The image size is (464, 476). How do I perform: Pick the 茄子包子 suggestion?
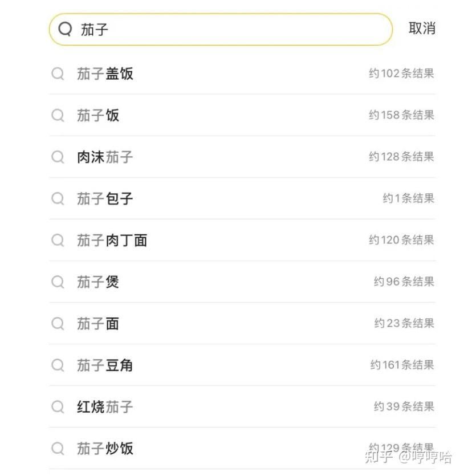coord(105,198)
